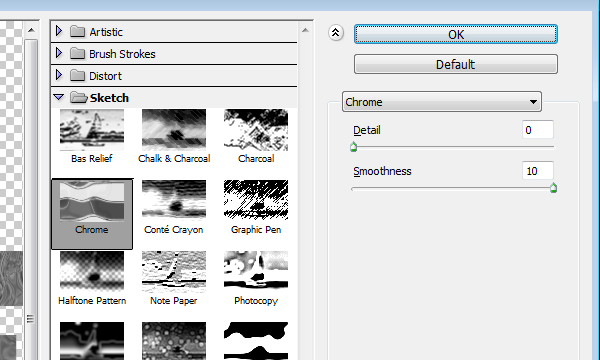Click the Brush Strokes folder icon
Screen dimensions: 600x360
[78, 54]
